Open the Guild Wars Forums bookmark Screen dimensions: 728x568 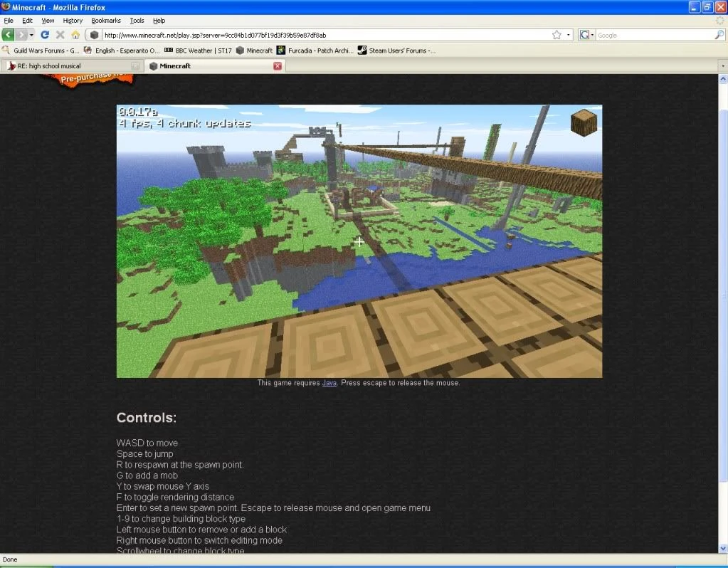[41, 51]
